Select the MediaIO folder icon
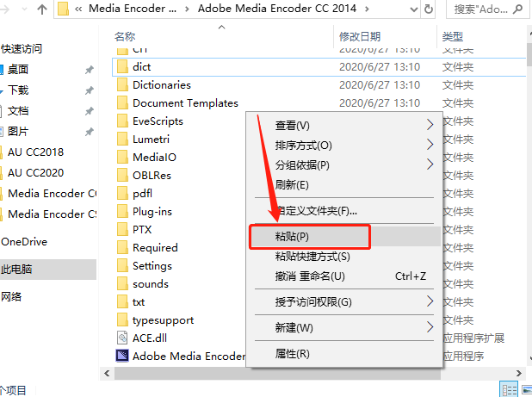 (x=122, y=157)
